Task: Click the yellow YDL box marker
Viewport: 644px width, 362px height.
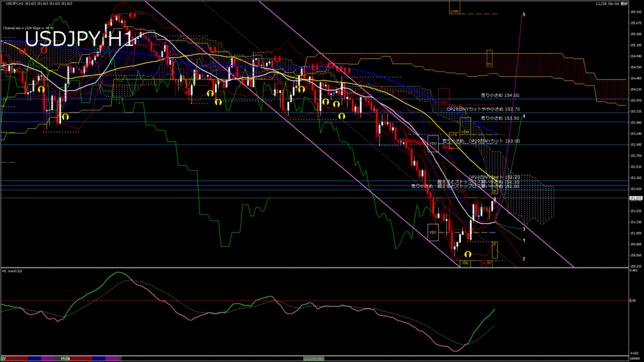Action: 465,263
